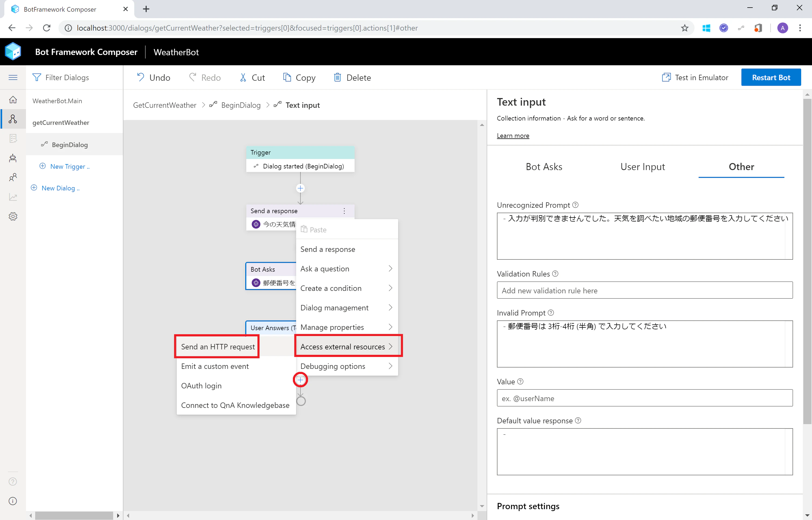The width and height of the screenshot is (812, 520).
Task: Expand Debugging options submenu
Action: 347,366
